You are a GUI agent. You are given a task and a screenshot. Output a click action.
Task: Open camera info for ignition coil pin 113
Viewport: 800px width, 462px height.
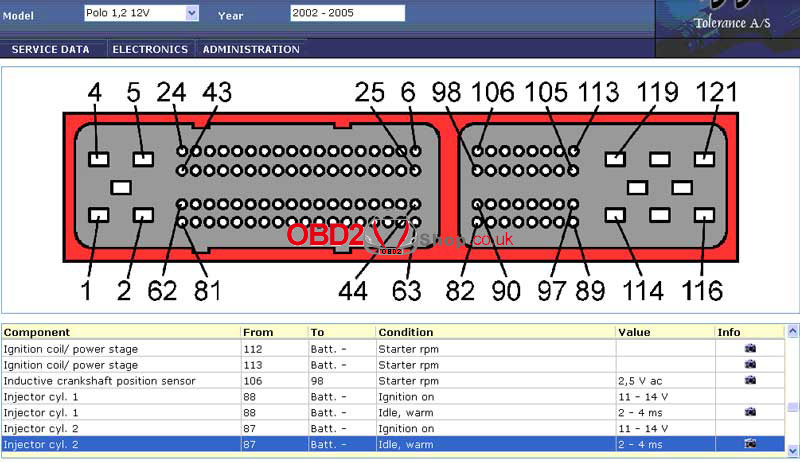click(750, 365)
